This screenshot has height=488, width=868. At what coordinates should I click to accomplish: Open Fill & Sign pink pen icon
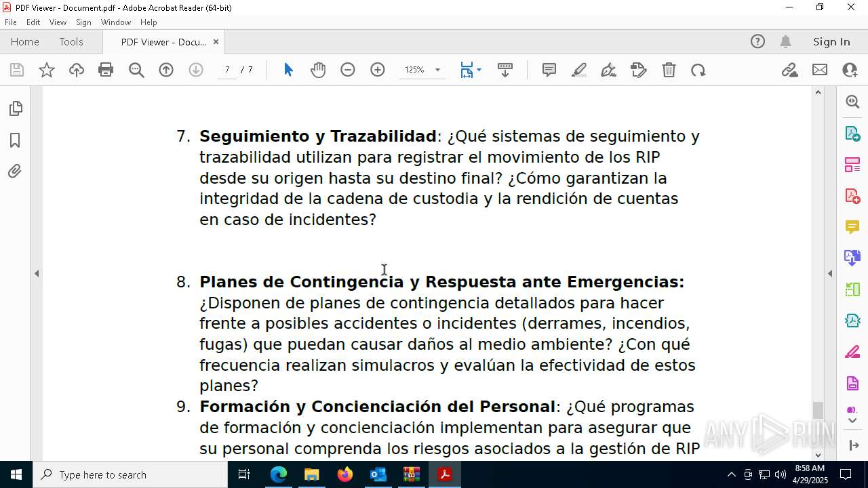[852, 352]
